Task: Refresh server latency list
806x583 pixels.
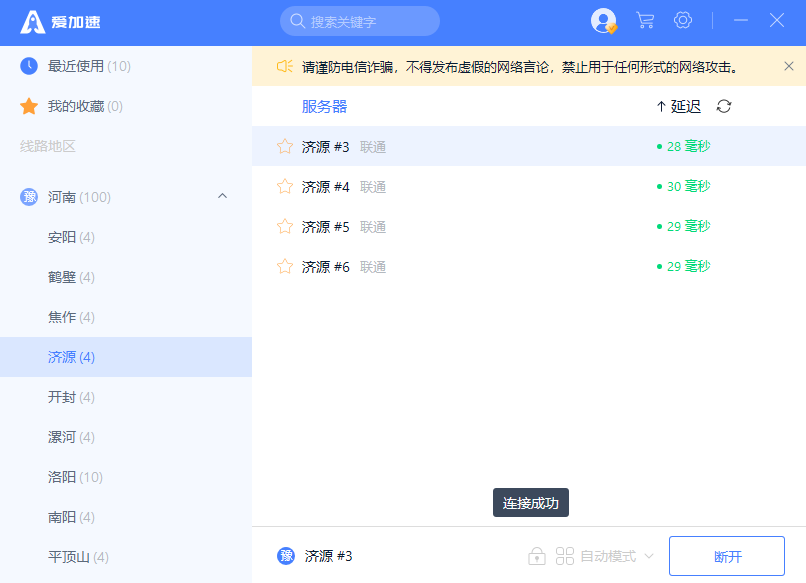Action: (724, 106)
